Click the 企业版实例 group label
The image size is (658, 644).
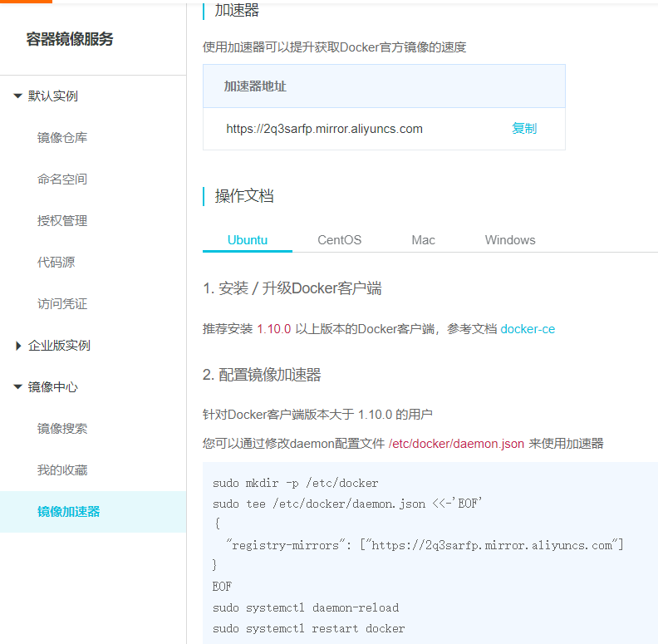[x=59, y=346]
